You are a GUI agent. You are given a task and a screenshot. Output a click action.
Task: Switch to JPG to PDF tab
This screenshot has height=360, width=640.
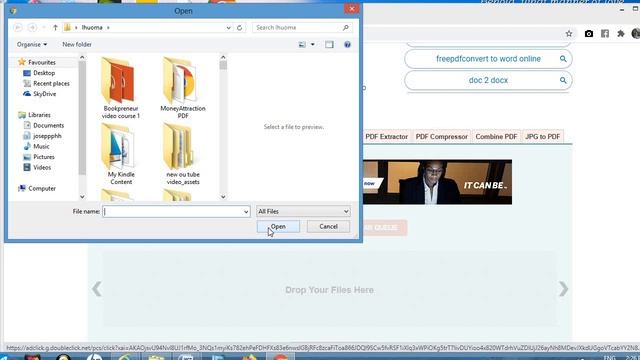click(x=542, y=137)
